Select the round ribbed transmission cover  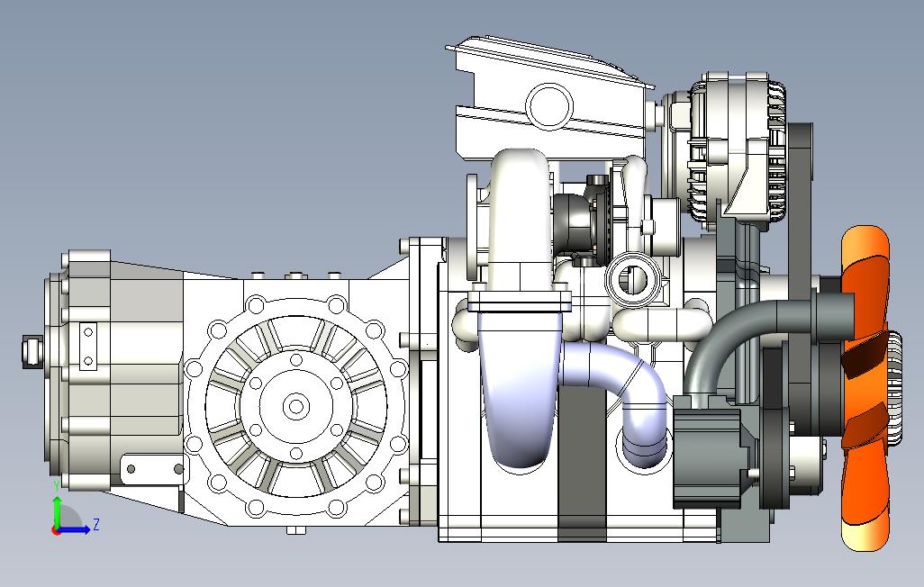(296, 406)
